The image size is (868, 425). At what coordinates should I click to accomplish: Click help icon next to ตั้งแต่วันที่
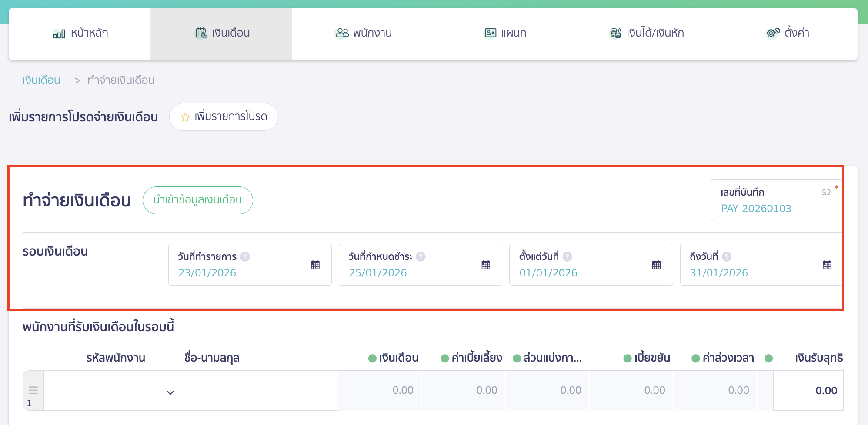(x=567, y=257)
